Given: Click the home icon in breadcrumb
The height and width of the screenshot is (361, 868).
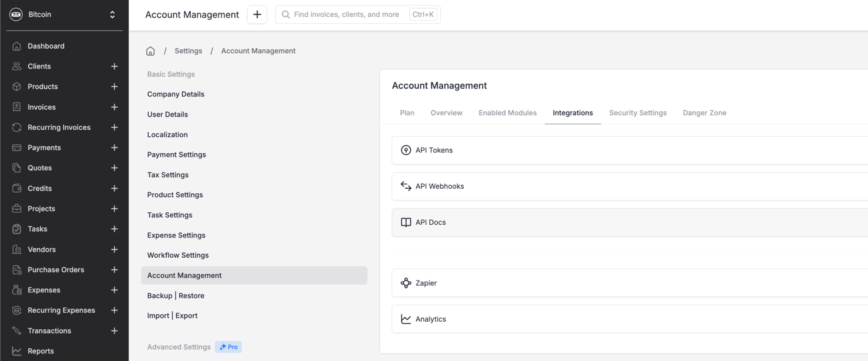Looking at the screenshot, I should [x=150, y=51].
